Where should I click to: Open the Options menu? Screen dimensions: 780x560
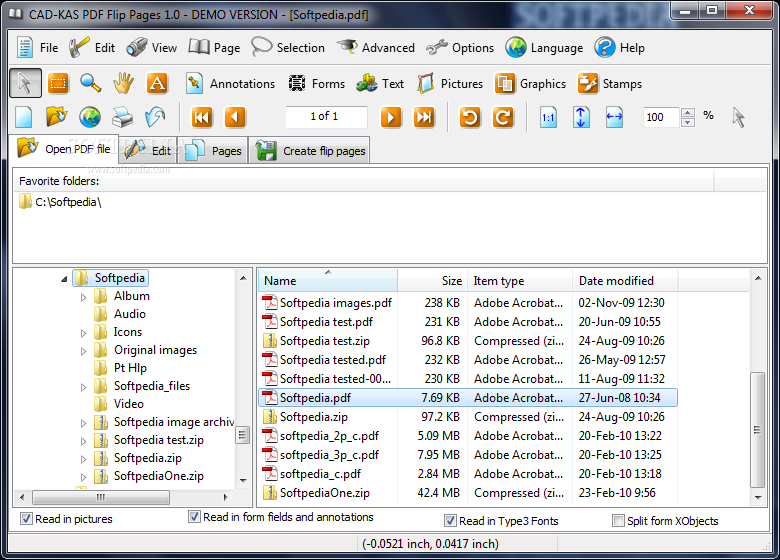[x=460, y=48]
